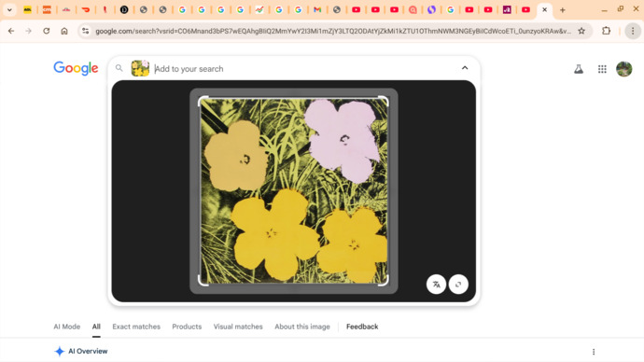The height and width of the screenshot is (362, 644).
Task: Open Google Search Labs flask icon
Action: click(x=579, y=69)
